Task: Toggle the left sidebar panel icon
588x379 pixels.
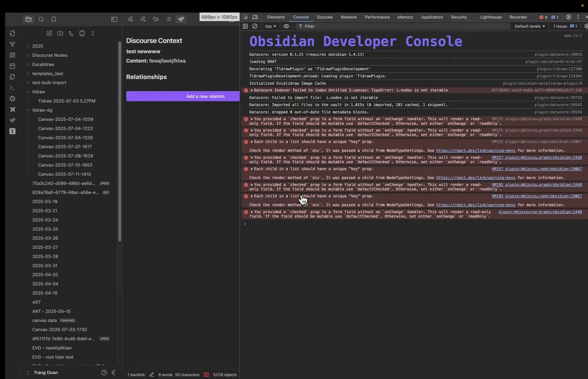Action: click(114, 19)
